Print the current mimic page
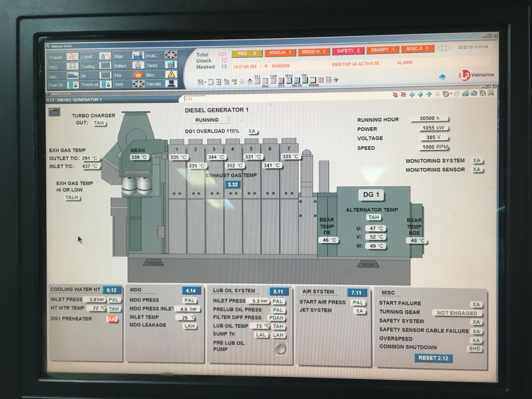Viewport: 532px width, 399px height. 465,93
